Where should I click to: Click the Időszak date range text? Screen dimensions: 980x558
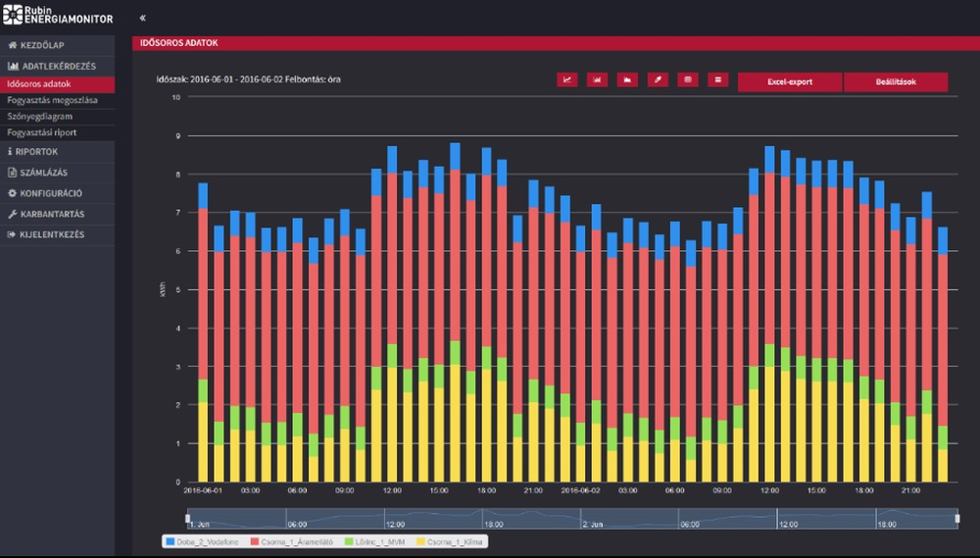(x=248, y=79)
